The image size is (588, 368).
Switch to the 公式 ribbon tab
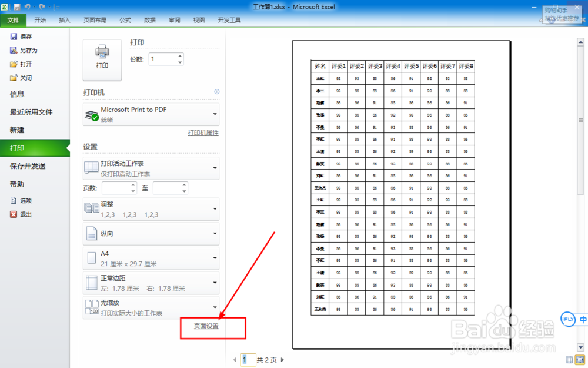(125, 20)
